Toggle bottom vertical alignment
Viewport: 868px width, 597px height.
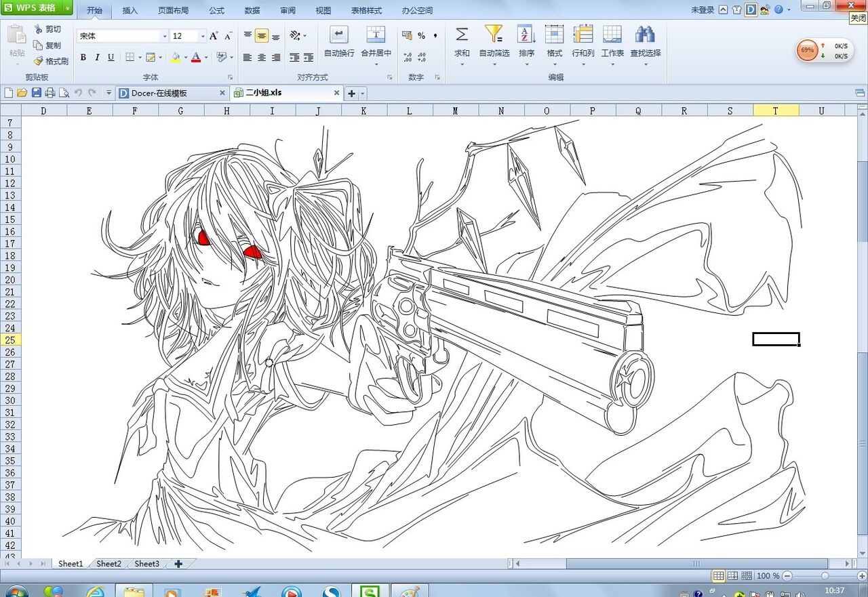(x=276, y=36)
